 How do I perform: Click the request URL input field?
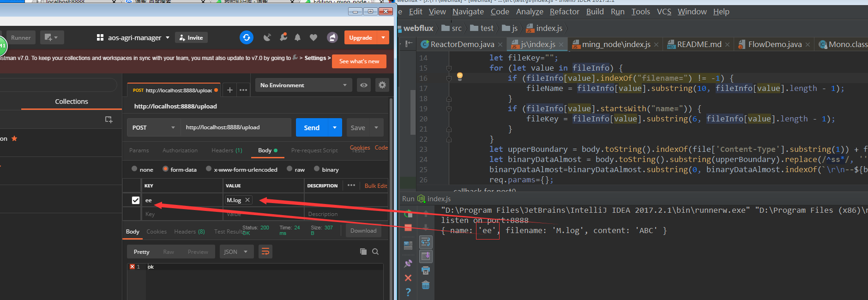[236, 127]
